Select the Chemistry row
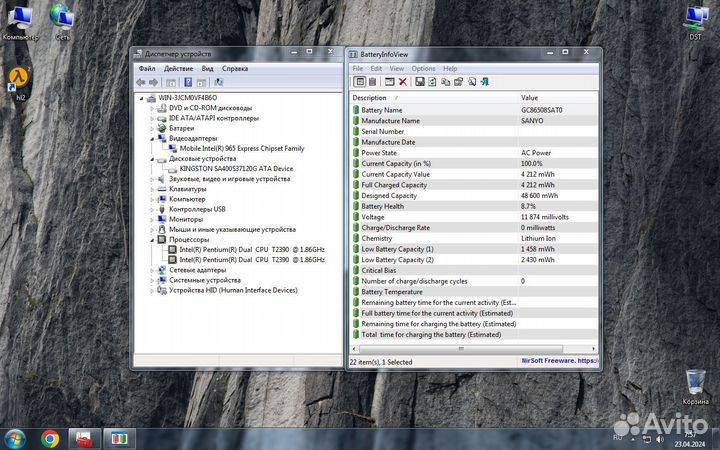 pos(474,238)
